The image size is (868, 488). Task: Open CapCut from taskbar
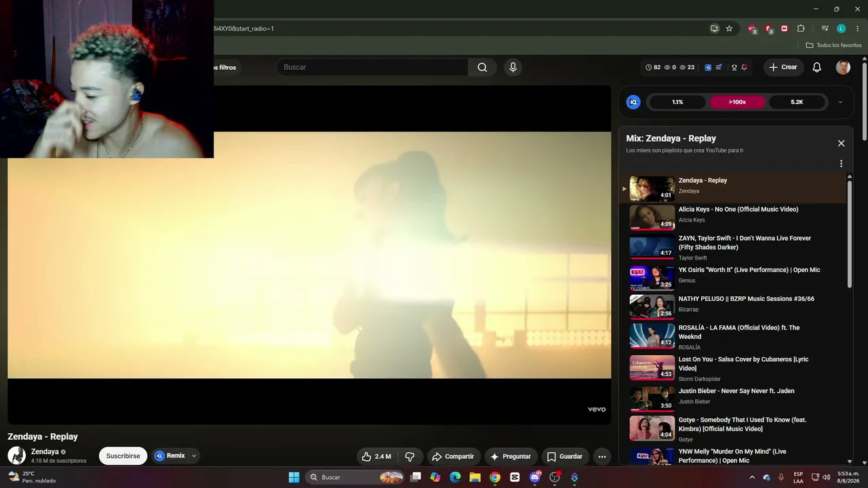point(515,477)
